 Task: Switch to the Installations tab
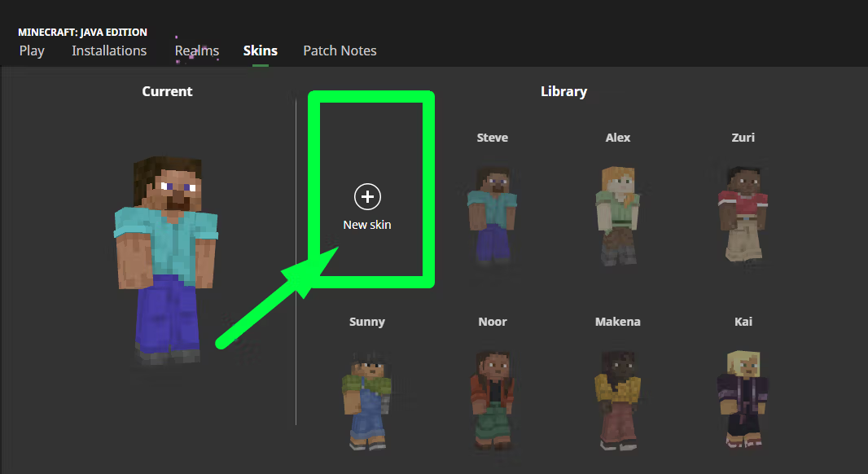click(x=109, y=51)
